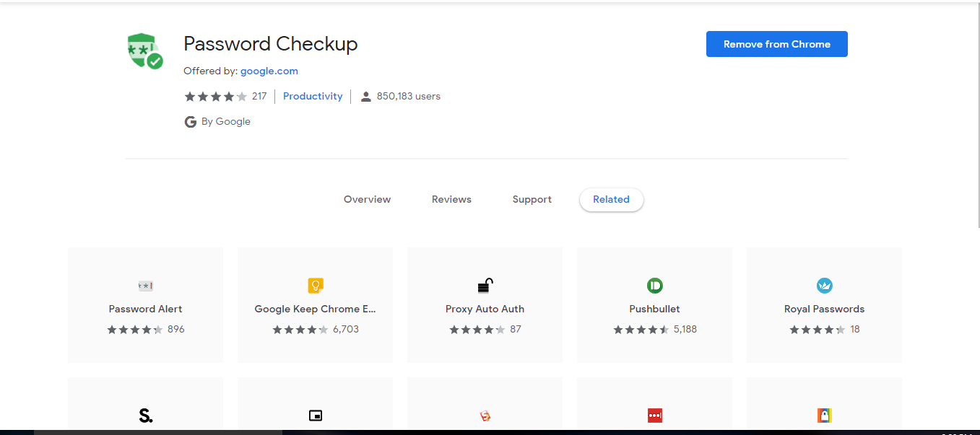Open the Pushbullet extension title
Screen dimensions: 980x435
(655, 309)
